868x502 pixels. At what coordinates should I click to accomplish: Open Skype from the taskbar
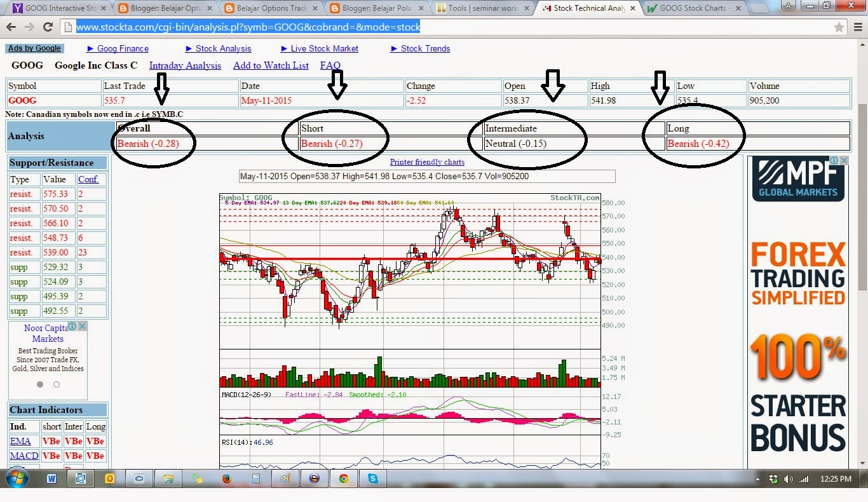[x=372, y=478]
